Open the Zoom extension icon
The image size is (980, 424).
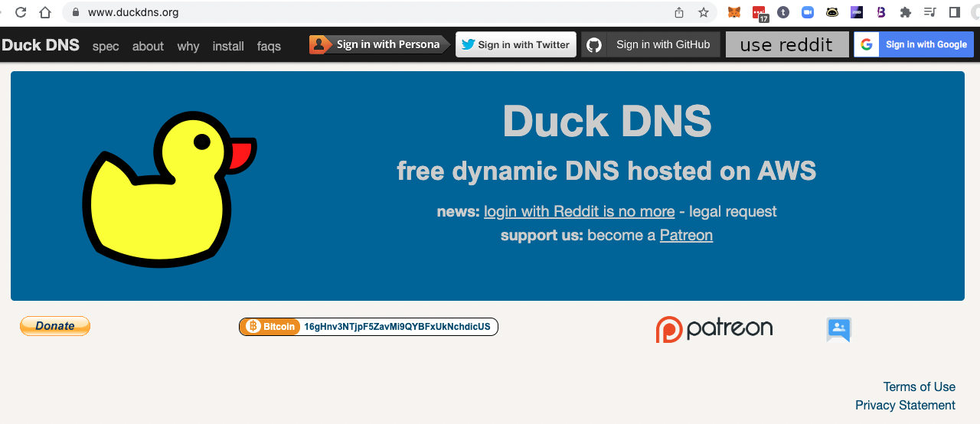pos(808,12)
